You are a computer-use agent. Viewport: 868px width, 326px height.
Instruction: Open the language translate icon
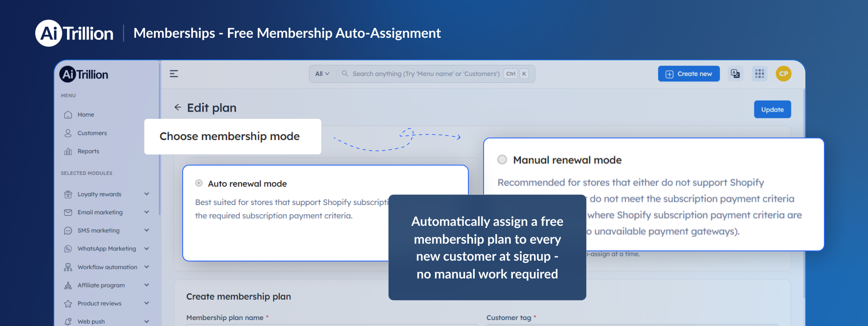(x=735, y=74)
